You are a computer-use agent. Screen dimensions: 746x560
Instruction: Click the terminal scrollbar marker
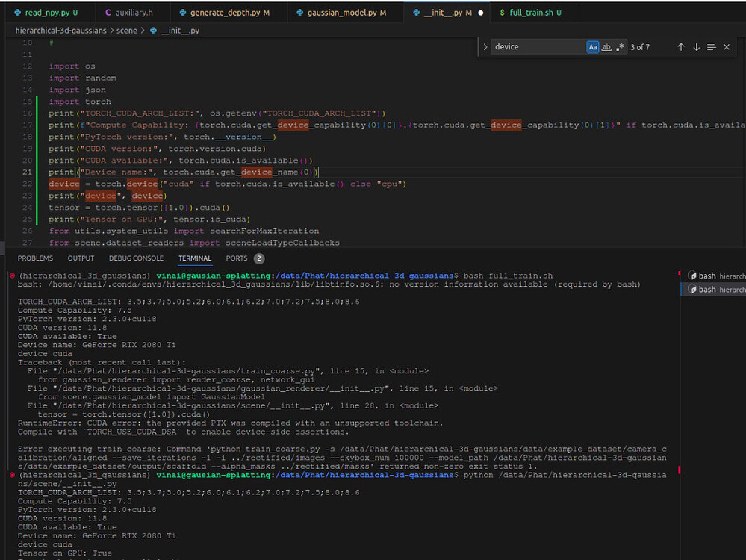pos(679,470)
